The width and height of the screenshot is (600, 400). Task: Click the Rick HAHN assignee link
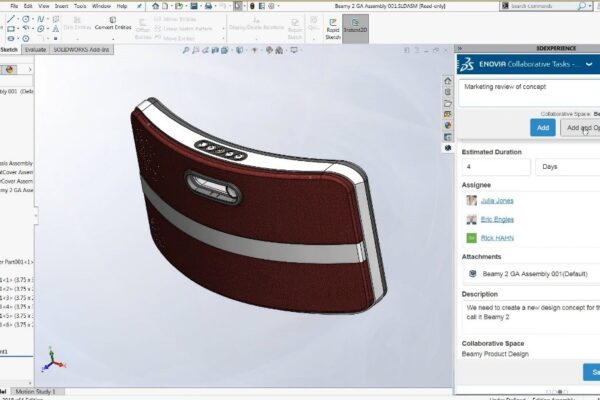[x=498, y=238]
